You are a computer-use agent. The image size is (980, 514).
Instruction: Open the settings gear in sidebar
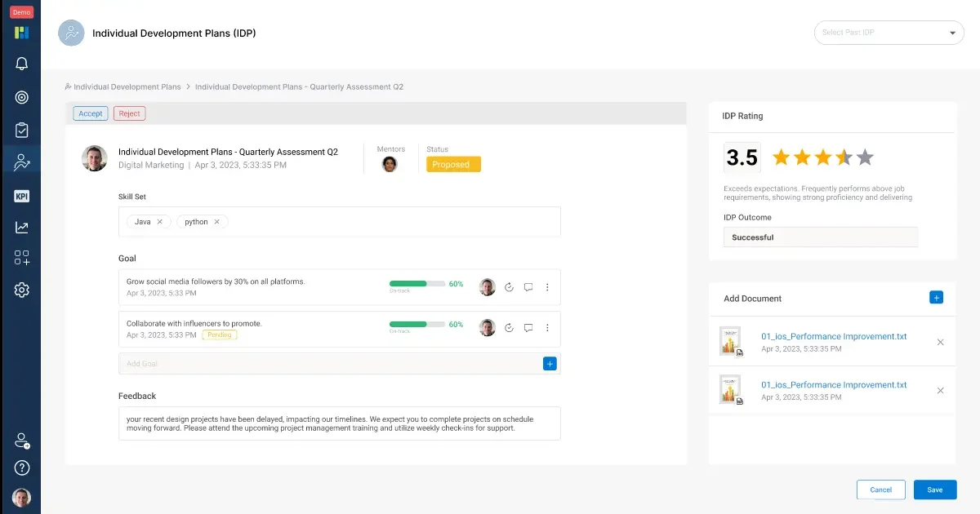[x=22, y=290]
